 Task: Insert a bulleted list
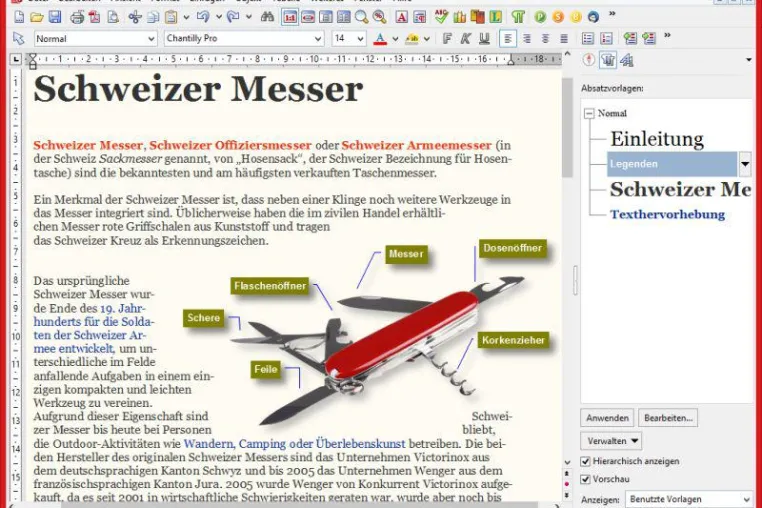click(588, 38)
